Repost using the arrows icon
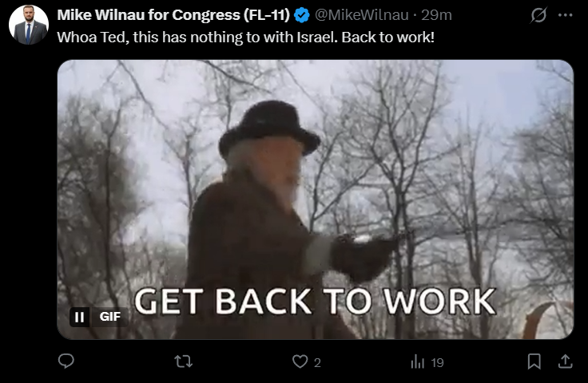Screen dimensions: 588x383 tap(184, 361)
